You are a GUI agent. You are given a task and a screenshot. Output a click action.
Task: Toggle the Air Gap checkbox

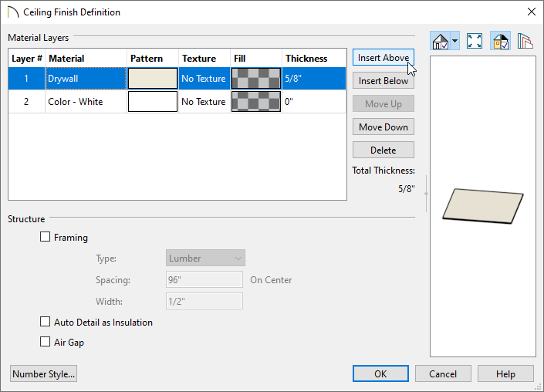[x=45, y=342]
